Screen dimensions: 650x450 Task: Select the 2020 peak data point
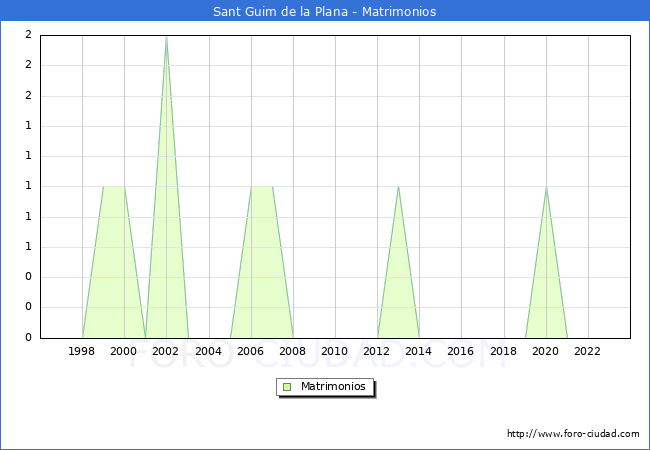coord(546,187)
